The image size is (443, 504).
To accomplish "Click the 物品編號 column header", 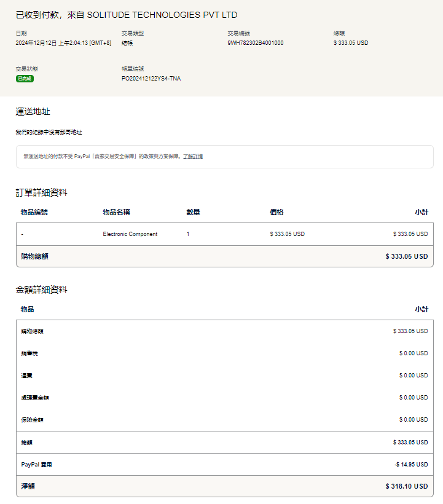I will (x=34, y=212).
